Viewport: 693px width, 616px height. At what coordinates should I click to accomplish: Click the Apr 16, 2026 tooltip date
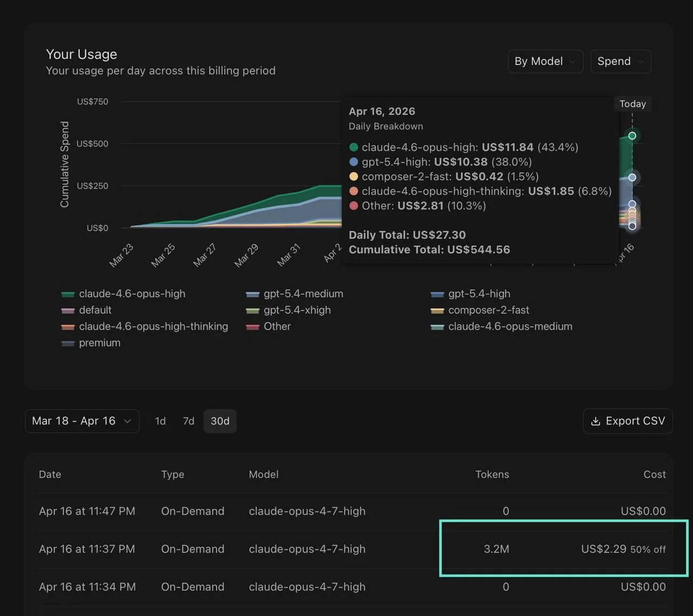[x=382, y=111]
